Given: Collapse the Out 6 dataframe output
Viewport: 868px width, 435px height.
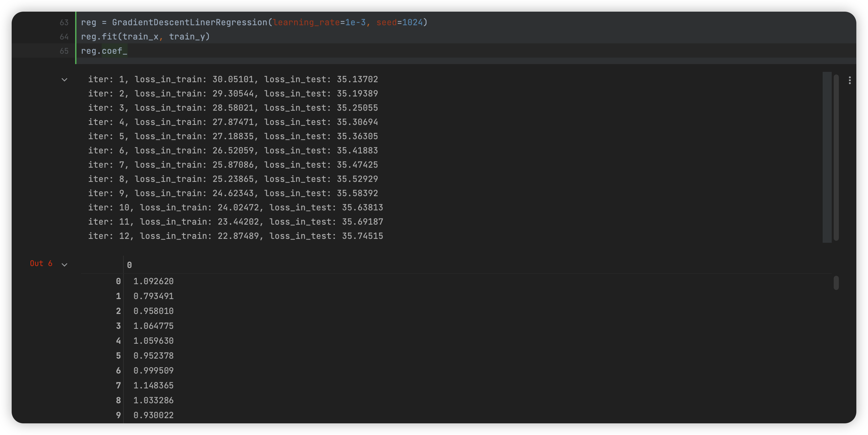Looking at the screenshot, I should (64, 265).
